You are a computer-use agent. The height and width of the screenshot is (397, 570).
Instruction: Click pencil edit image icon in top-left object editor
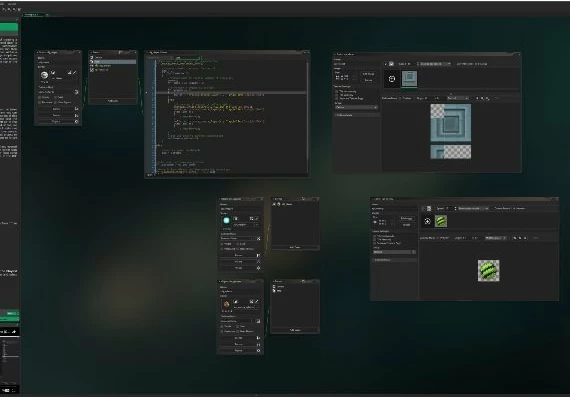pos(75,72)
